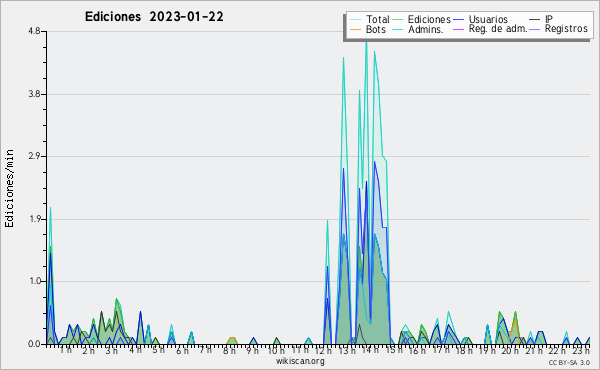Click the 'wikiscan.org' credit text
The height and width of the screenshot is (370, 600).
(x=300, y=361)
